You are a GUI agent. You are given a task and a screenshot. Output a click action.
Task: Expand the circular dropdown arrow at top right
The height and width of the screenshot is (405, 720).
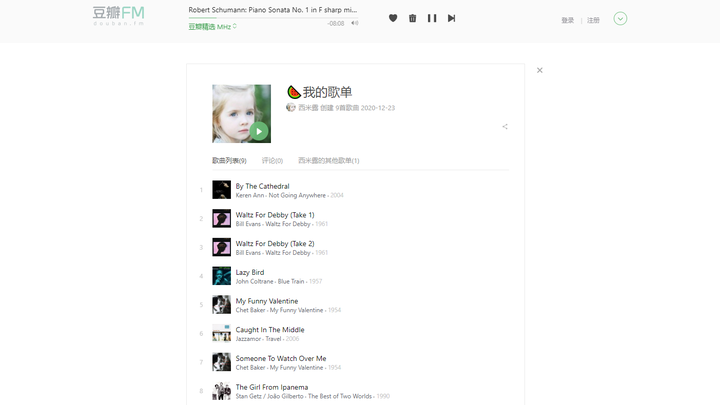tap(620, 18)
